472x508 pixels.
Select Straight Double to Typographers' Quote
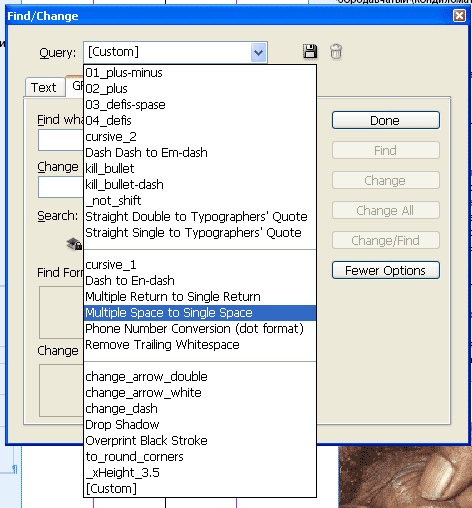click(x=200, y=217)
